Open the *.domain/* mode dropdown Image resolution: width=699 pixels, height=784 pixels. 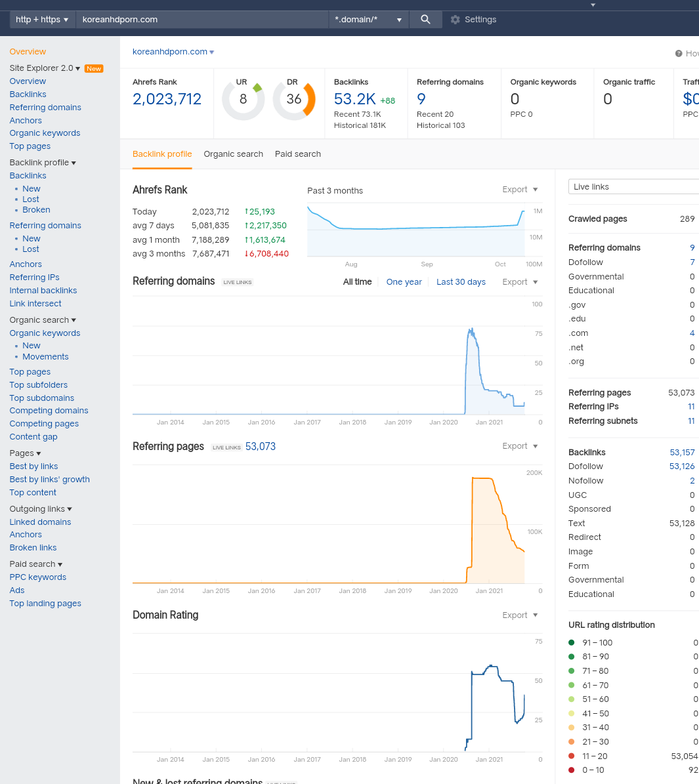(x=368, y=20)
